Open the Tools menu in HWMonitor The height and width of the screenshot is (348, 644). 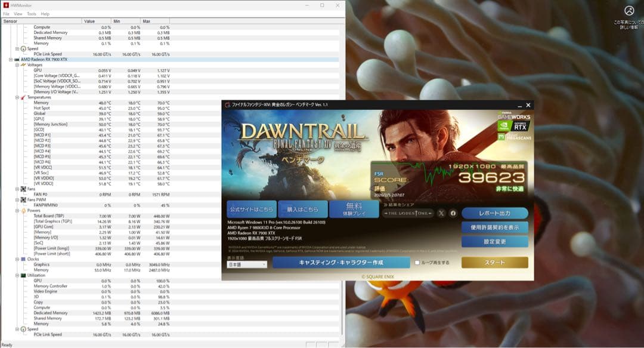[x=32, y=14]
